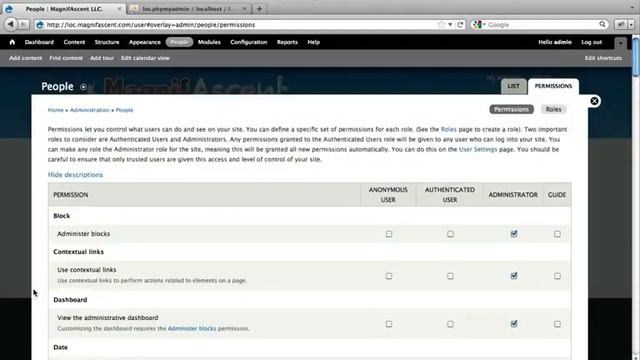This screenshot has height=360, width=640.
Task: Click the Add tour shortcut
Action: pos(102,58)
